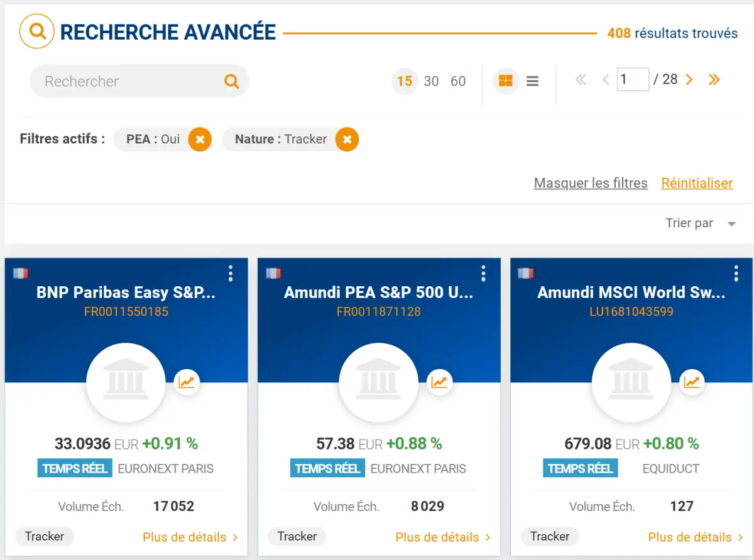Click the 408 résultats trouvés text

tap(672, 33)
